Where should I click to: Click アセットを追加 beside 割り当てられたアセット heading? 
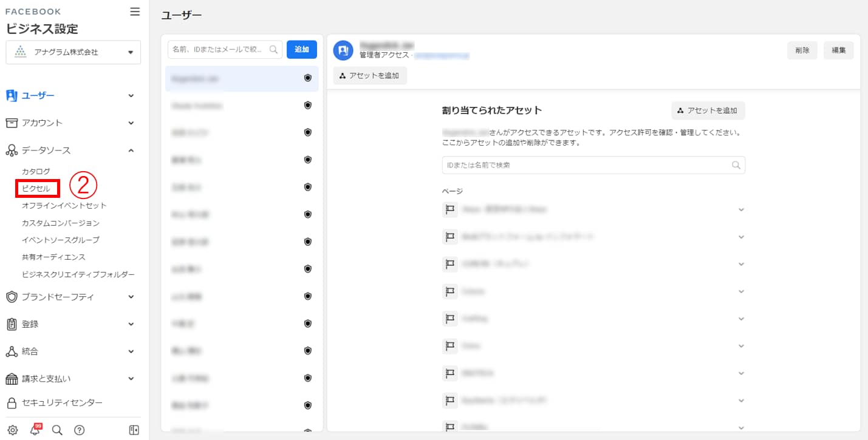pyautogui.click(x=708, y=110)
